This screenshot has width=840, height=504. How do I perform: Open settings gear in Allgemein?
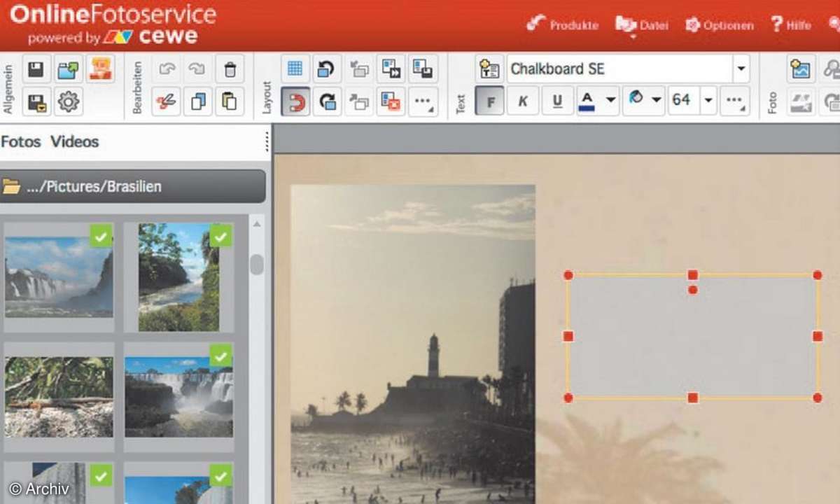[69, 101]
